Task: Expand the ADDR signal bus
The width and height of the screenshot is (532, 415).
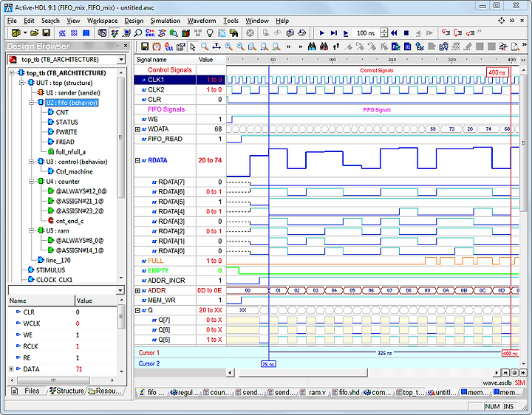Action: pos(137,290)
